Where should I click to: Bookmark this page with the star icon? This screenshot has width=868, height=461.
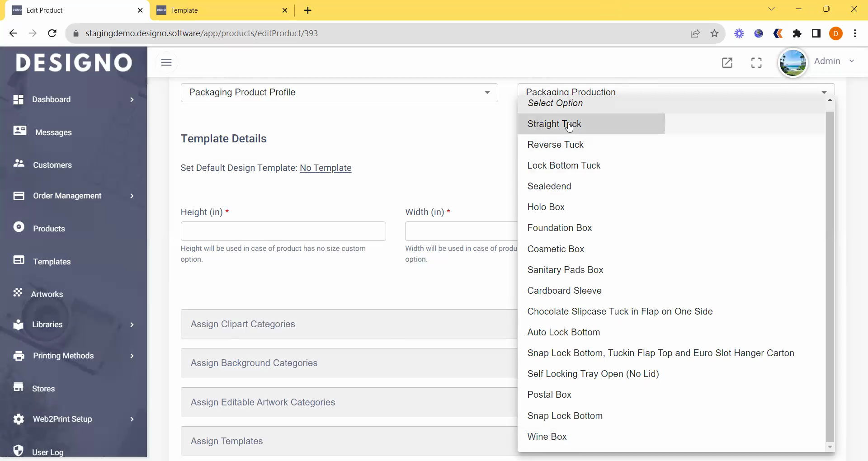714,33
